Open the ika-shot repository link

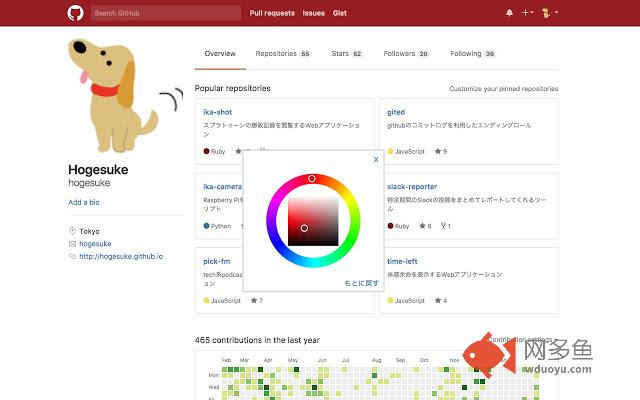click(x=217, y=112)
